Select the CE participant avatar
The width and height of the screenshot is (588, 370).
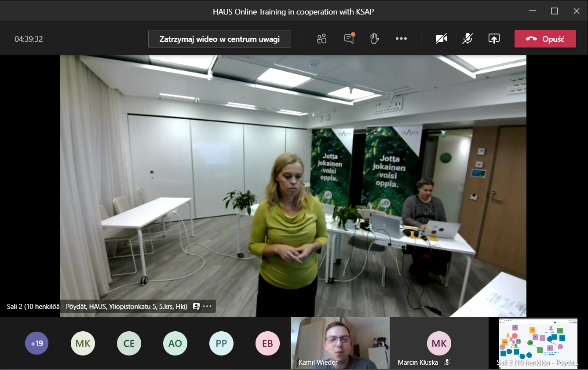(x=129, y=343)
